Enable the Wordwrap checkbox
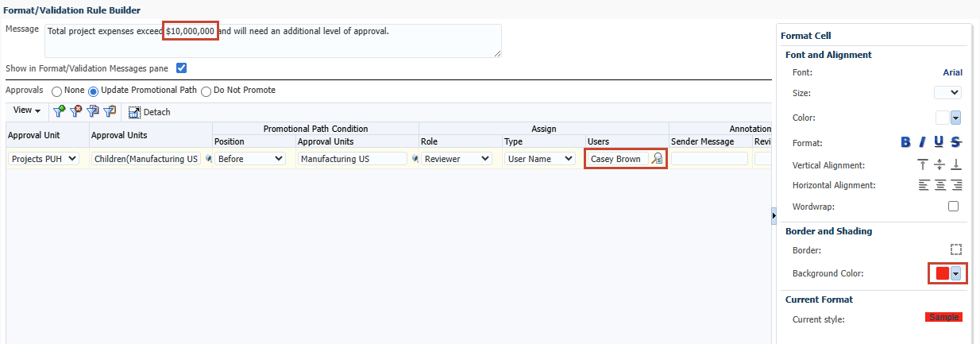Image resolution: width=980 pixels, height=344 pixels. click(x=953, y=207)
